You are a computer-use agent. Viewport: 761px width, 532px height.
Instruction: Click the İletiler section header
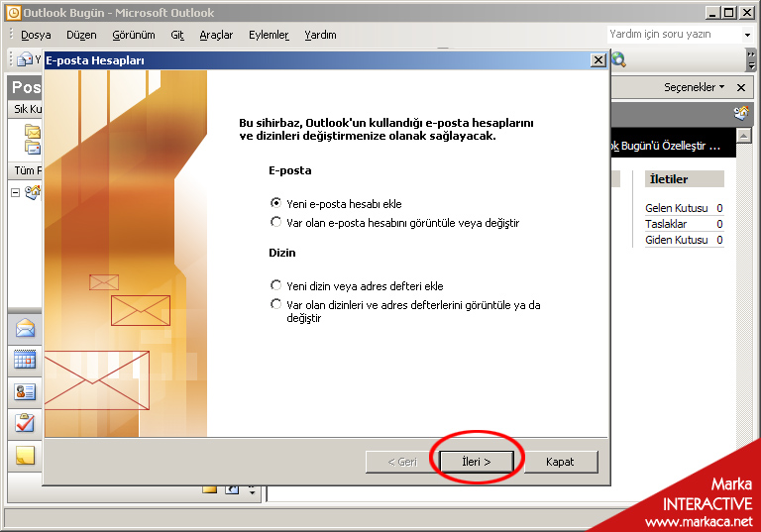(x=685, y=179)
